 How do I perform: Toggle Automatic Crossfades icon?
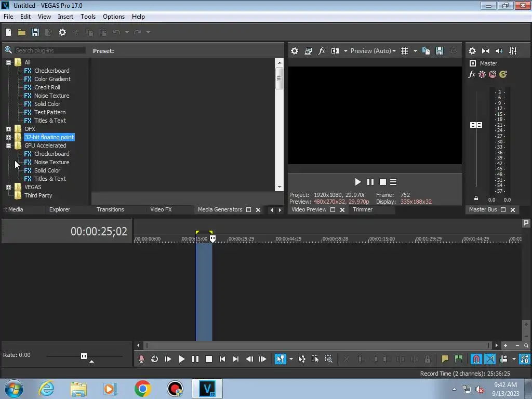(x=489, y=359)
